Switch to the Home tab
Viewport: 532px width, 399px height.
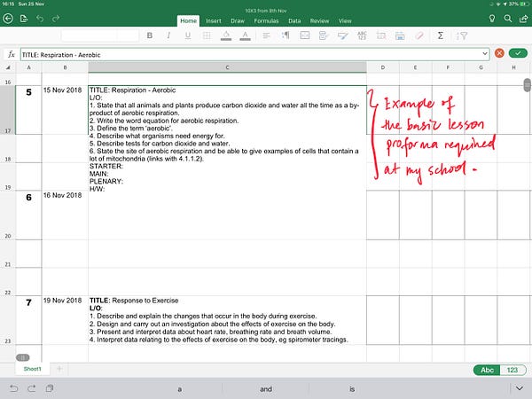click(188, 20)
